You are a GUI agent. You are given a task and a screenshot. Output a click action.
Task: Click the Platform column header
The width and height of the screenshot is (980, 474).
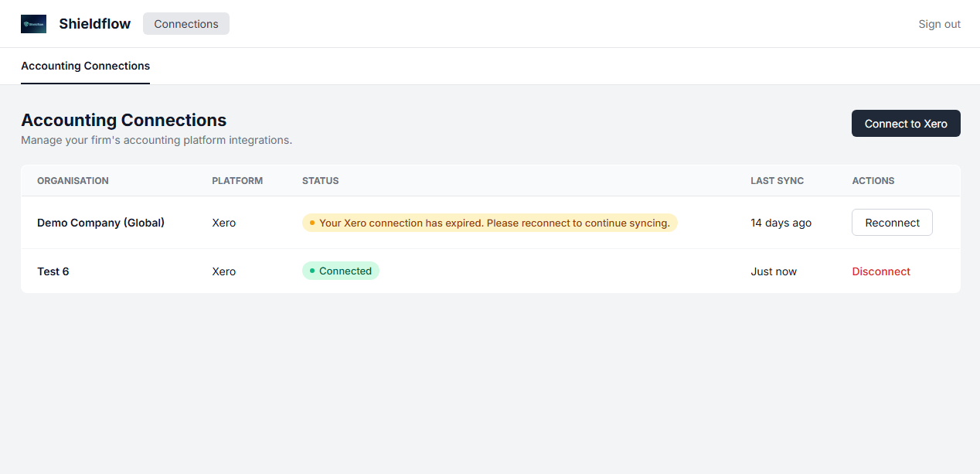pos(237,181)
